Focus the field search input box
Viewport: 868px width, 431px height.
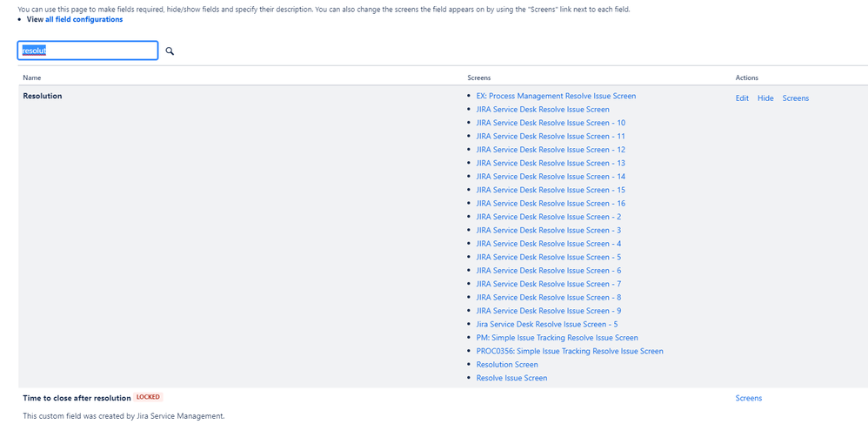coord(88,51)
